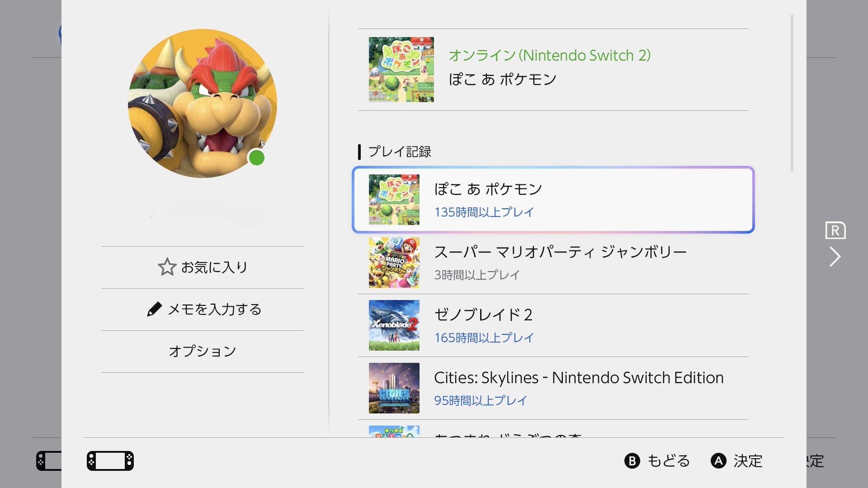Click the currently playing ぽこ あ ポケモン thumbnail

(401, 70)
